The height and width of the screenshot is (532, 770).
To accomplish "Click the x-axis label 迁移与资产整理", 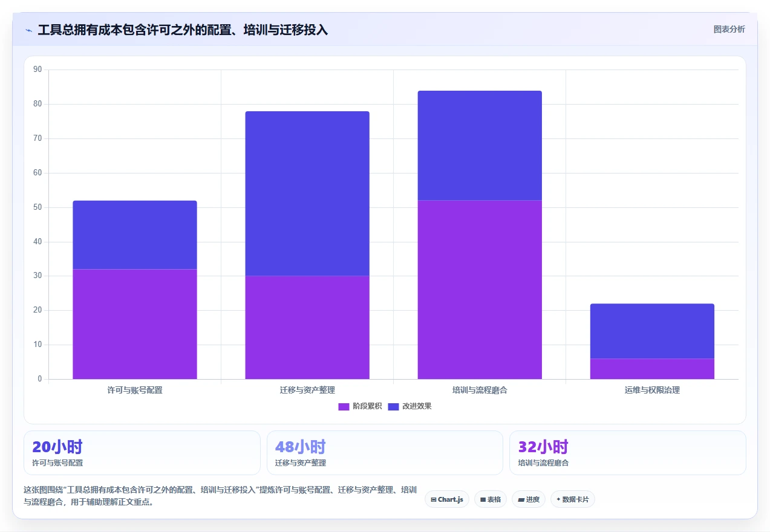I will [307, 390].
